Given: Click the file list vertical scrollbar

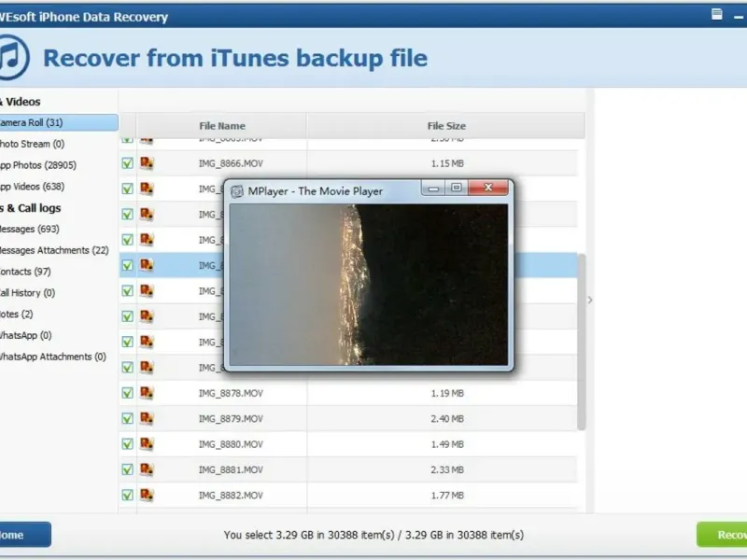Looking at the screenshot, I should click(581, 342).
